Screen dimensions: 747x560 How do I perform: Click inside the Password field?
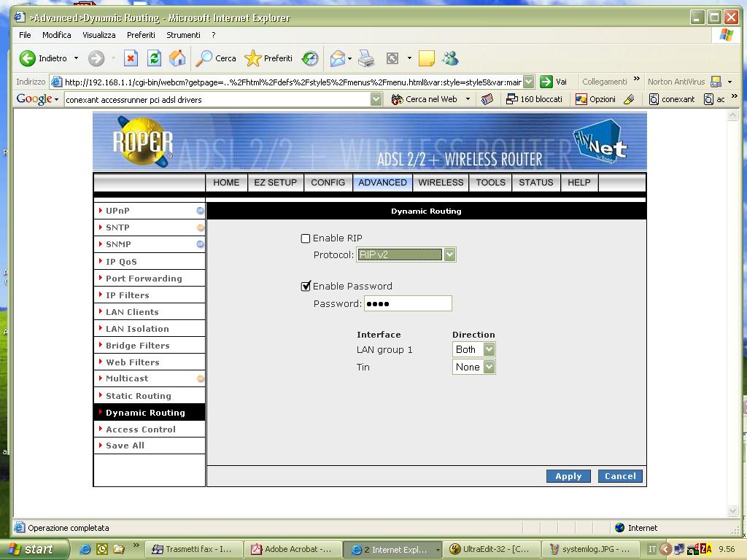point(408,303)
